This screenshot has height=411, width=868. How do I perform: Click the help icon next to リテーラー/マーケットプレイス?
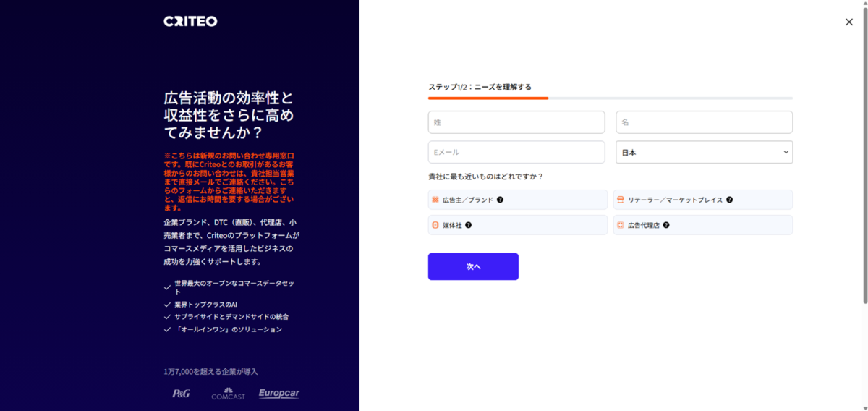pos(729,200)
